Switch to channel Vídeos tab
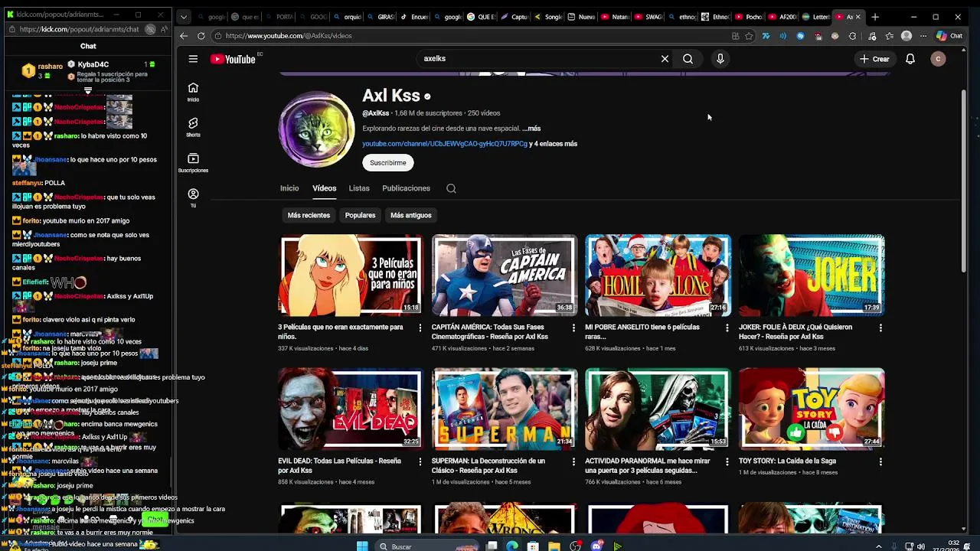Screen dimensions: 980x551 point(324,188)
